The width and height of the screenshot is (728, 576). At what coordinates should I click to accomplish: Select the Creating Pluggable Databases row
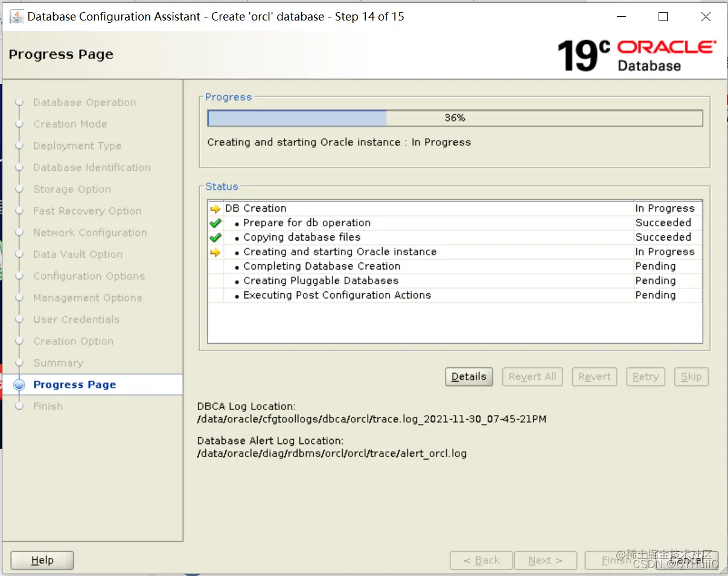455,281
